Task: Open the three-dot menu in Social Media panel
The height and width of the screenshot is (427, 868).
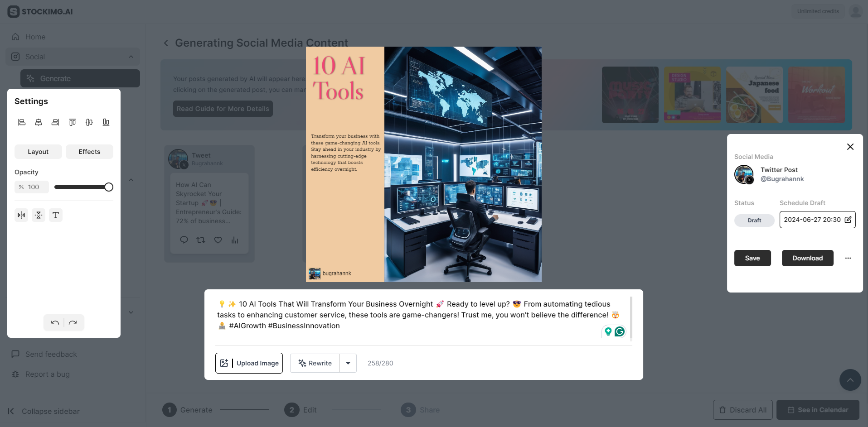Action: (x=848, y=258)
